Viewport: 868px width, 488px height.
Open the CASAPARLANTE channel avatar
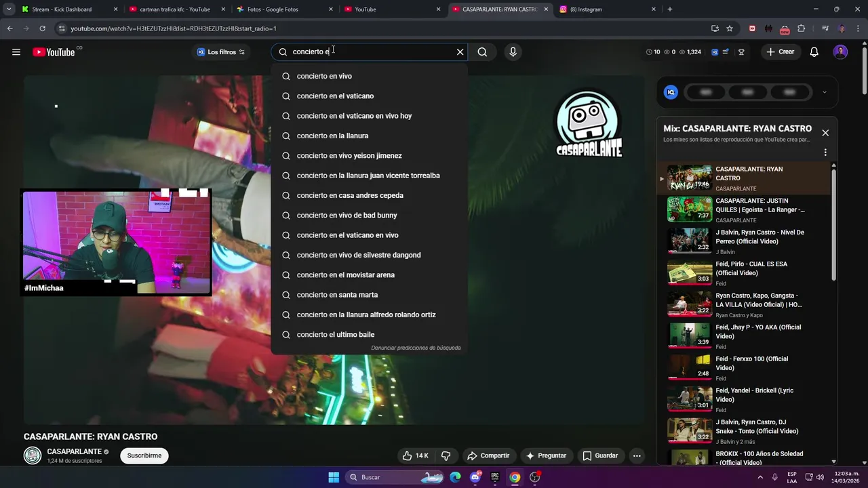tap(33, 456)
